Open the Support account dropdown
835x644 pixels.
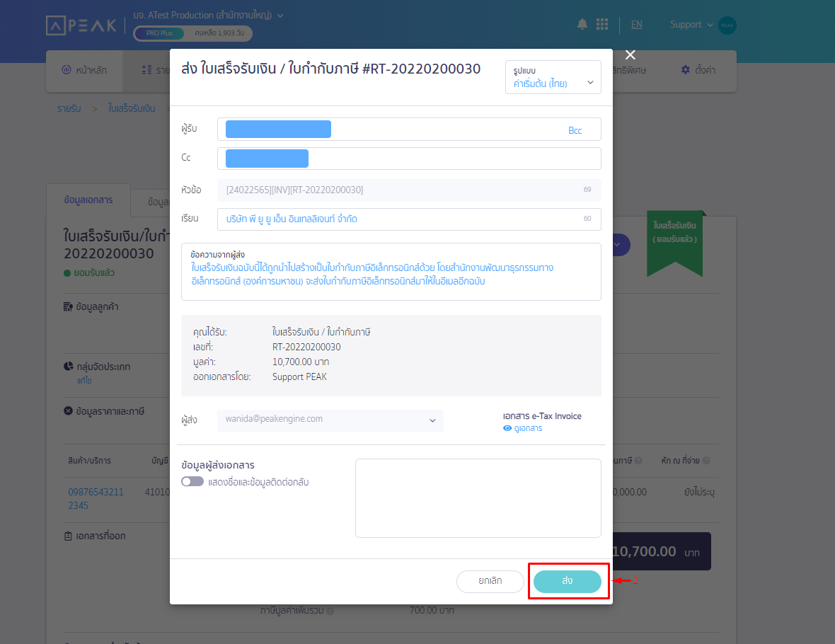pyautogui.click(x=691, y=25)
